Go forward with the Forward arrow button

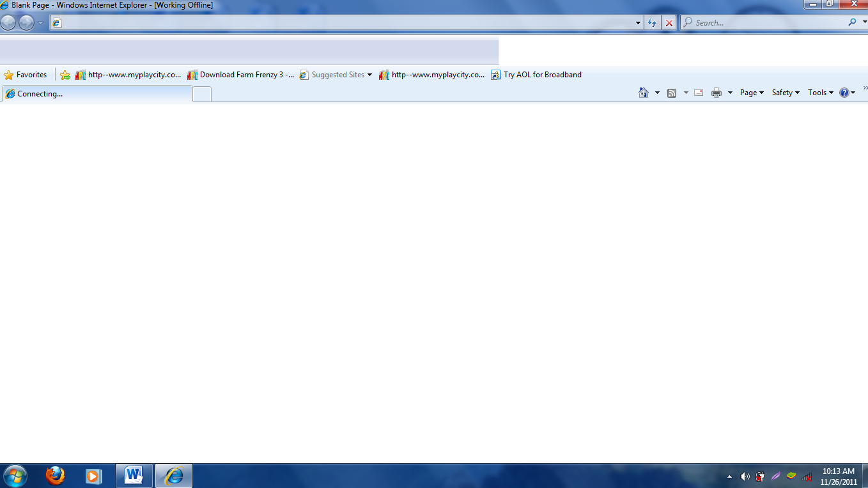coord(26,23)
